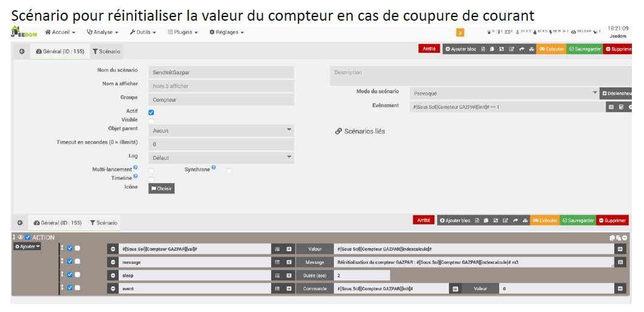Open the Objet parent dropdown
The width and height of the screenshot is (644, 312).
pos(221,131)
